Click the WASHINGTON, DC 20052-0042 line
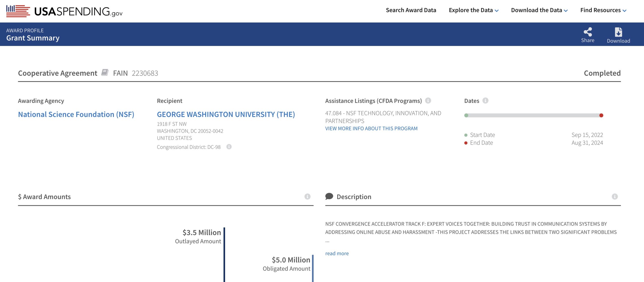Image resolution: width=644 pixels, height=282 pixels. pyautogui.click(x=190, y=131)
